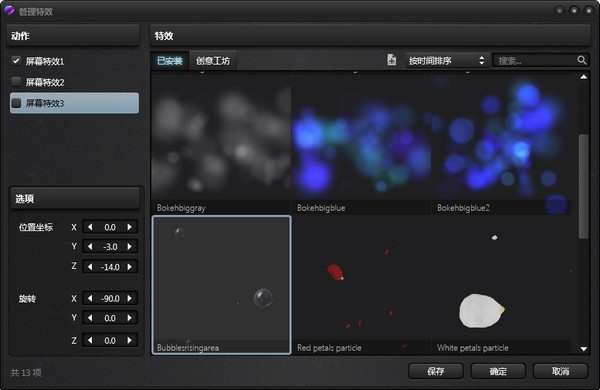Increase position X with right arrow
Viewport: 600px width, 390px height.
(129, 227)
